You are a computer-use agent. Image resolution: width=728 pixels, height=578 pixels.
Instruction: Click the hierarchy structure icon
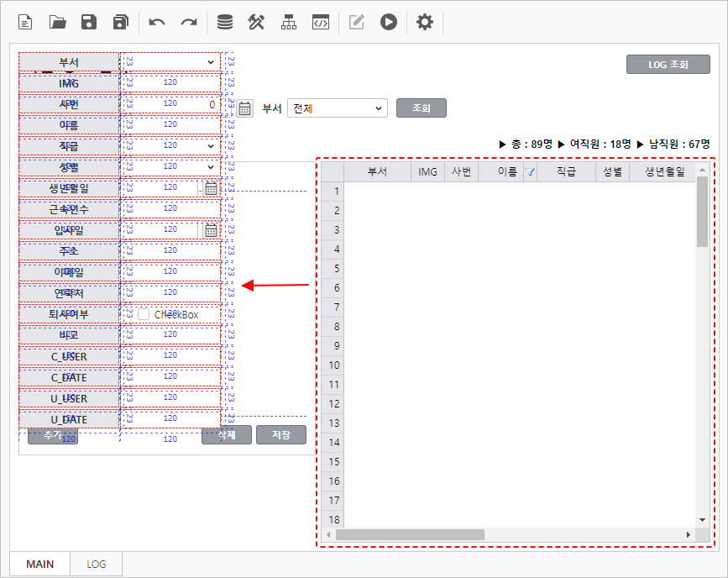(289, 23)
